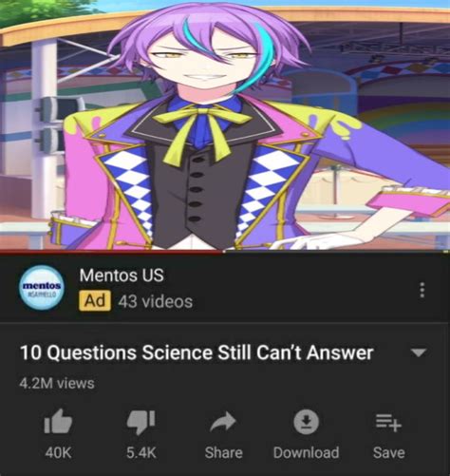Open the three-dot ad options menu

click(422, 290)
